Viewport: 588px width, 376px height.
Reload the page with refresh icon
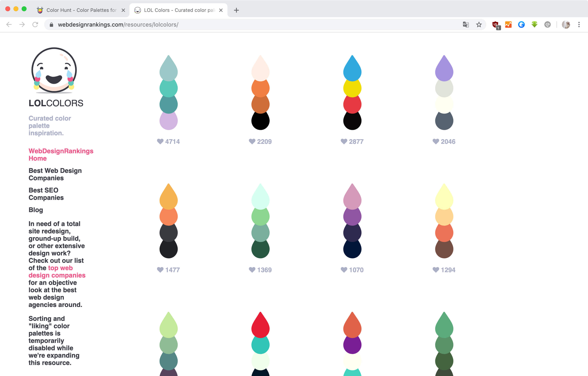click(35, 25)
